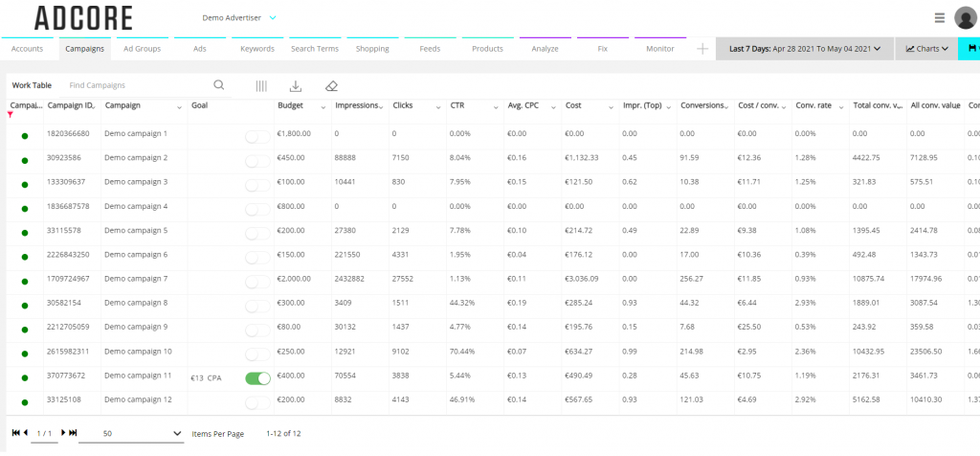
Task: Open the Charts button
Action: pyautogui.click(x=926, y=49)
